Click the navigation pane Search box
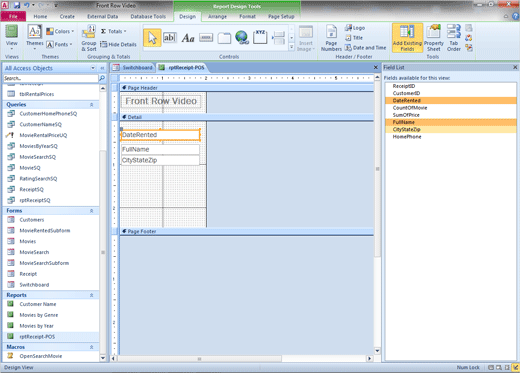Image resolution: width=520 pixels, height=373 pixels. click(x=51, y=78)
